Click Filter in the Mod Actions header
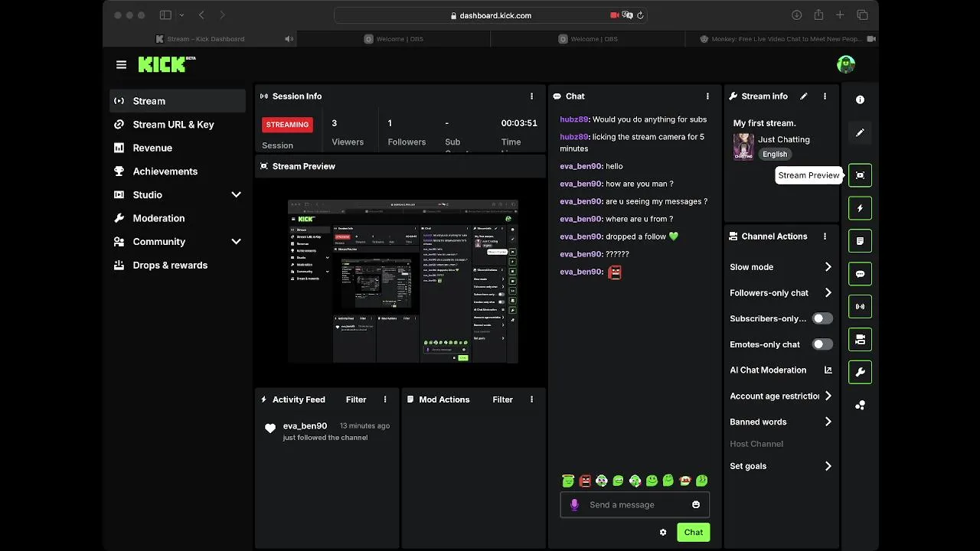The width and height of the screenshot is (980, 551). coord(502,399)
